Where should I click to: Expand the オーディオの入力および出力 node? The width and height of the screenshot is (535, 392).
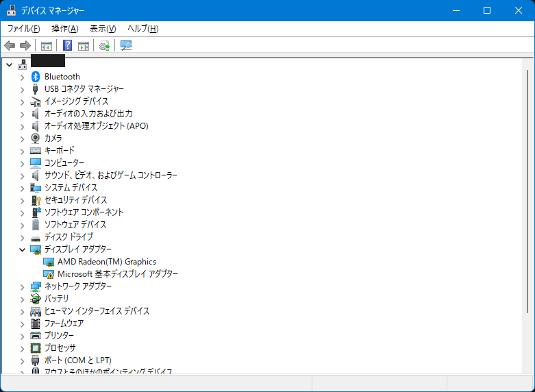tap(22, 114)
